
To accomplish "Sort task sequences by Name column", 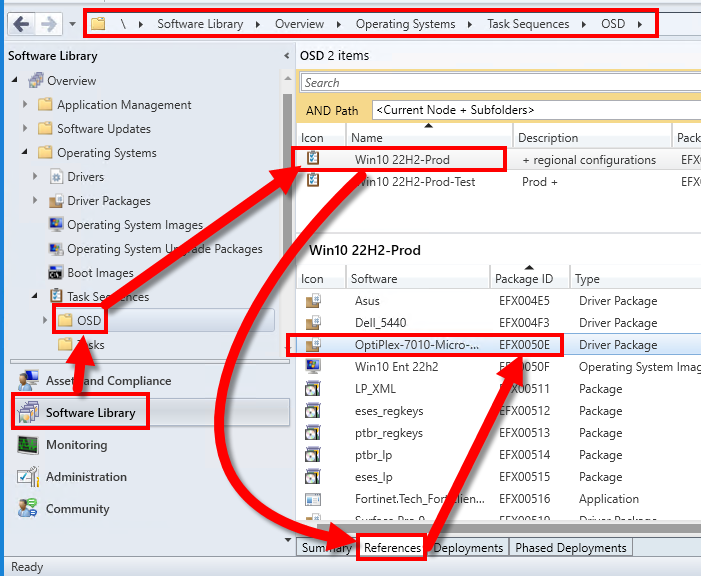I will point(429,138).
